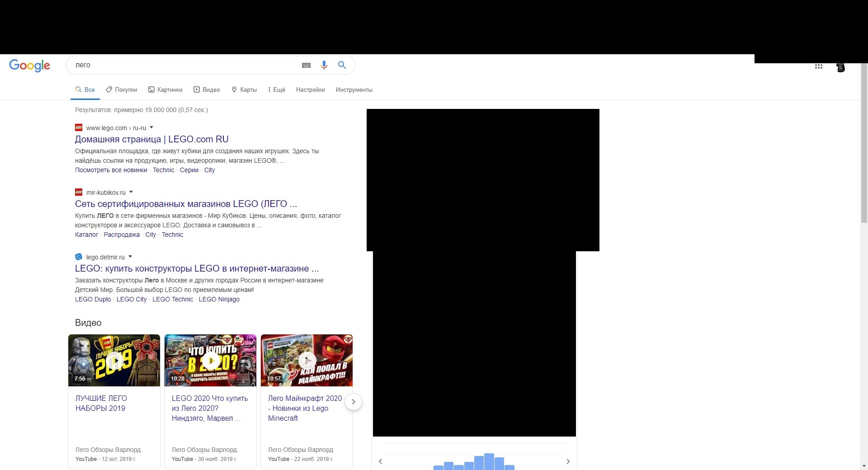Viewport: 868px width, 470px height.
Task: Show next videos with the carousel arrow
Action: click(354, 402)
